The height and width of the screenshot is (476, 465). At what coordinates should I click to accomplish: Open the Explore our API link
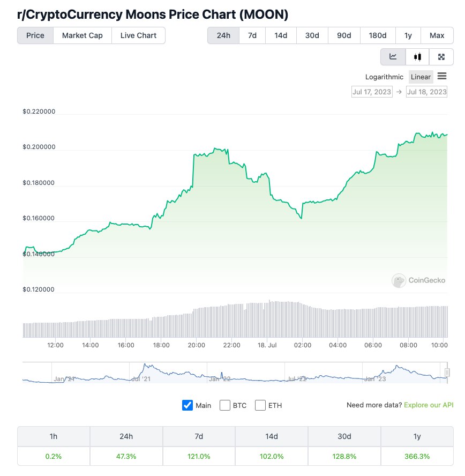point(429,405)
